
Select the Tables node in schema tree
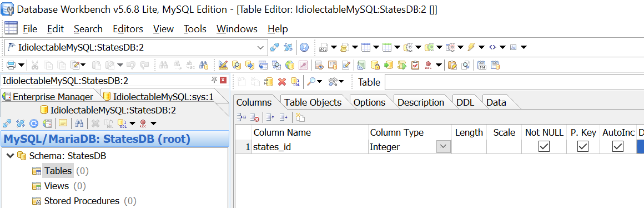(58, 171)
